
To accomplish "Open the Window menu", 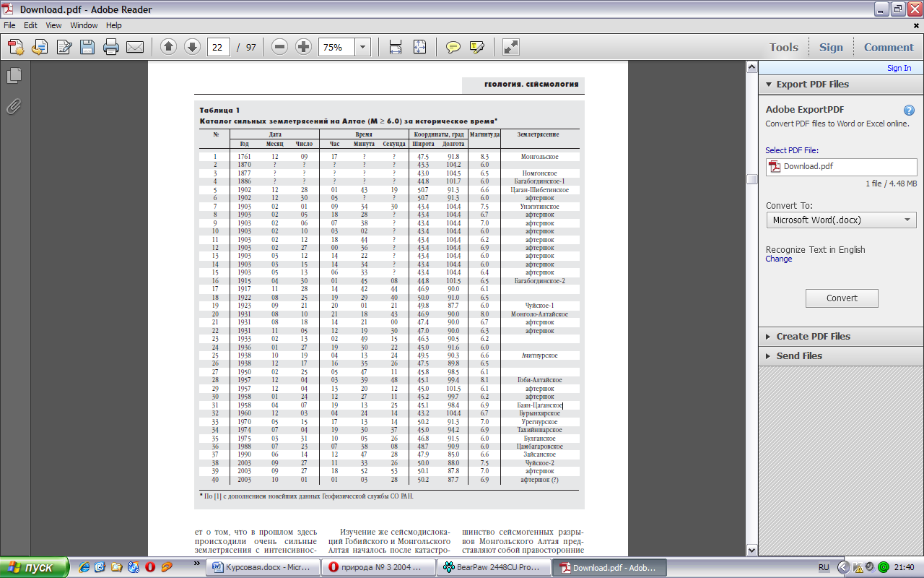I will [x=84, y=25].
